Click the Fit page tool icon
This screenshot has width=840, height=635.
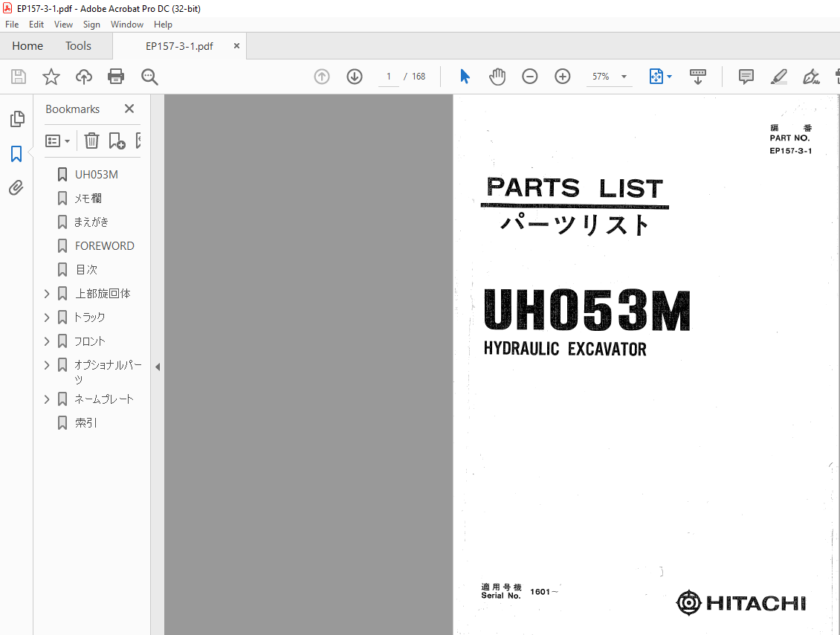coord(656,77)
